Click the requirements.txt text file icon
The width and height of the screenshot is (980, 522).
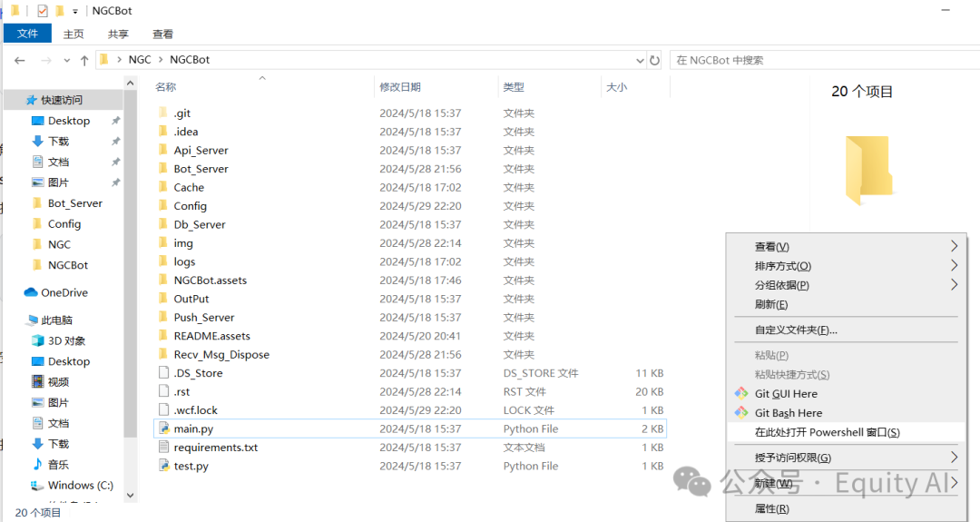[163, 447]
